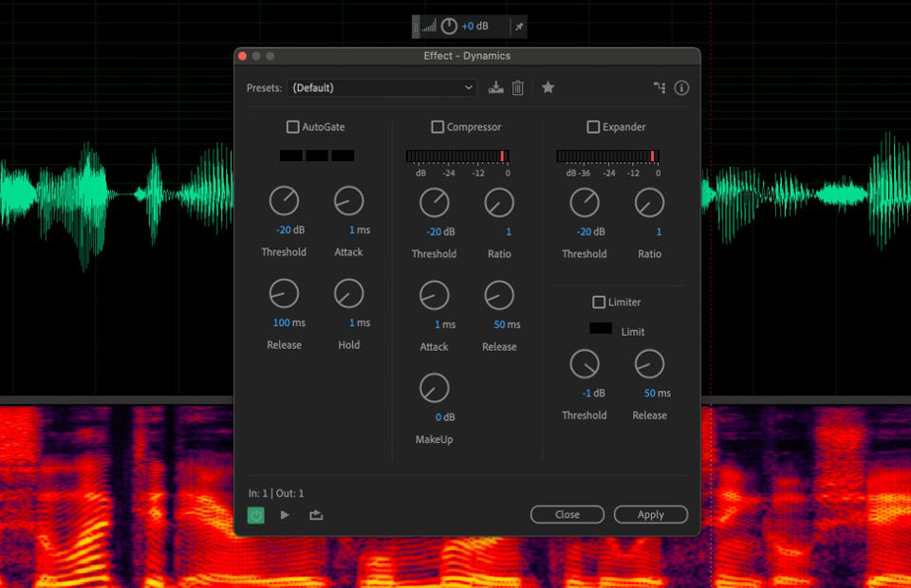Save the current settings as a preset

coord(497,86)
